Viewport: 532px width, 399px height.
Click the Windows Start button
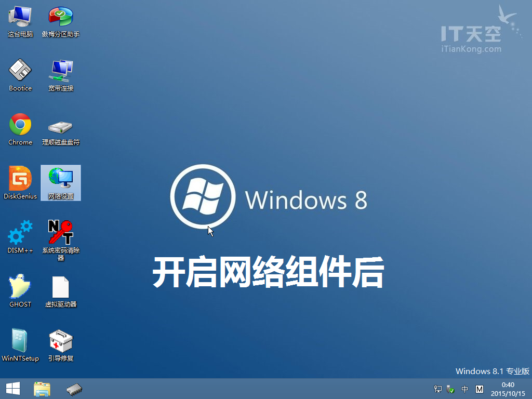pos(13,389)
